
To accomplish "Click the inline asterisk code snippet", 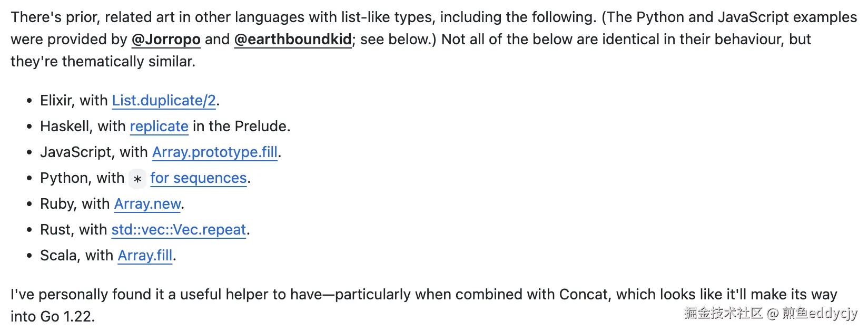I will 137,179.
